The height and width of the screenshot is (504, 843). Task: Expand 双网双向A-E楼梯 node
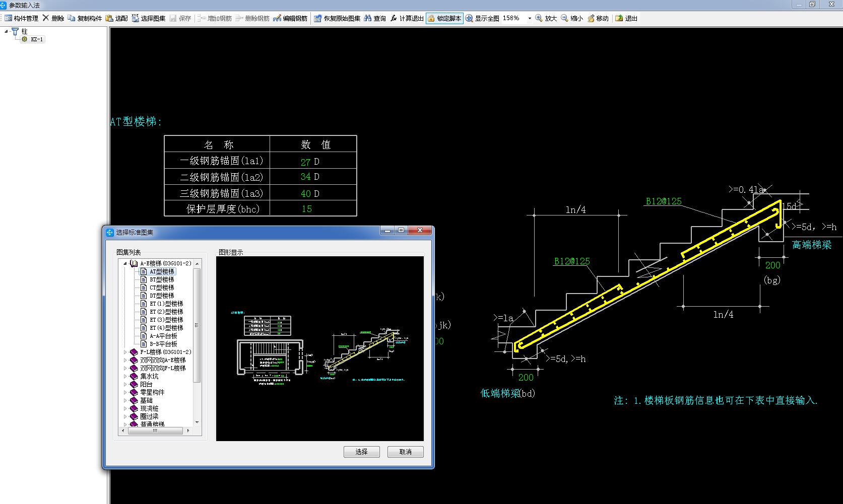[125, 360]
